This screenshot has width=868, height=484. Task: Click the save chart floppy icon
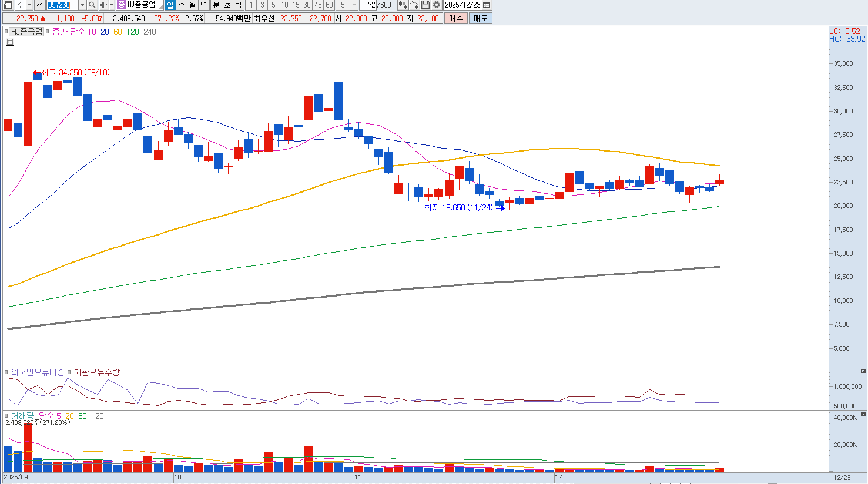click(x=425, y=5)
